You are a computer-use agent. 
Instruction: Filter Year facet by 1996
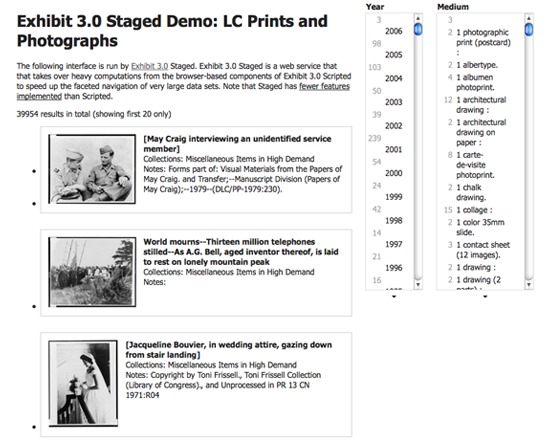click(x=394, y=268)
